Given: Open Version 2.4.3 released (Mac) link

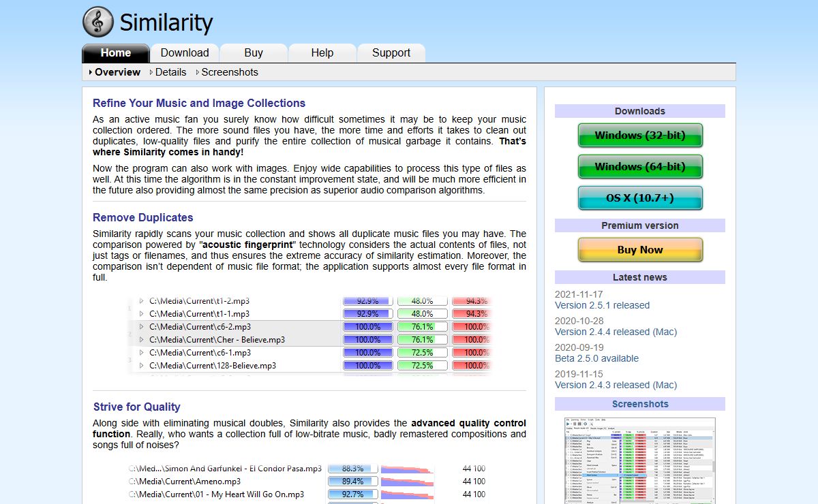Looking at the screenshot, I should coord(616,385).
